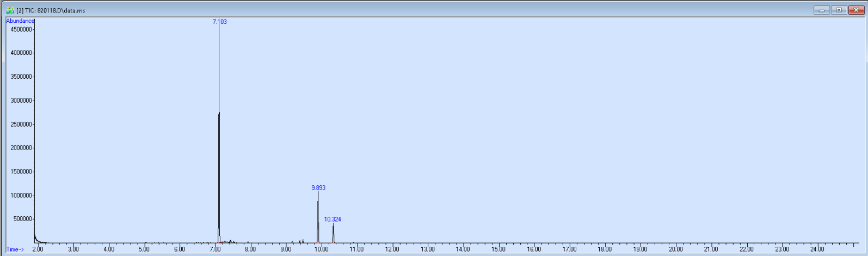Click the chromatogram peak at 9.893 minutes

point(318,217)
